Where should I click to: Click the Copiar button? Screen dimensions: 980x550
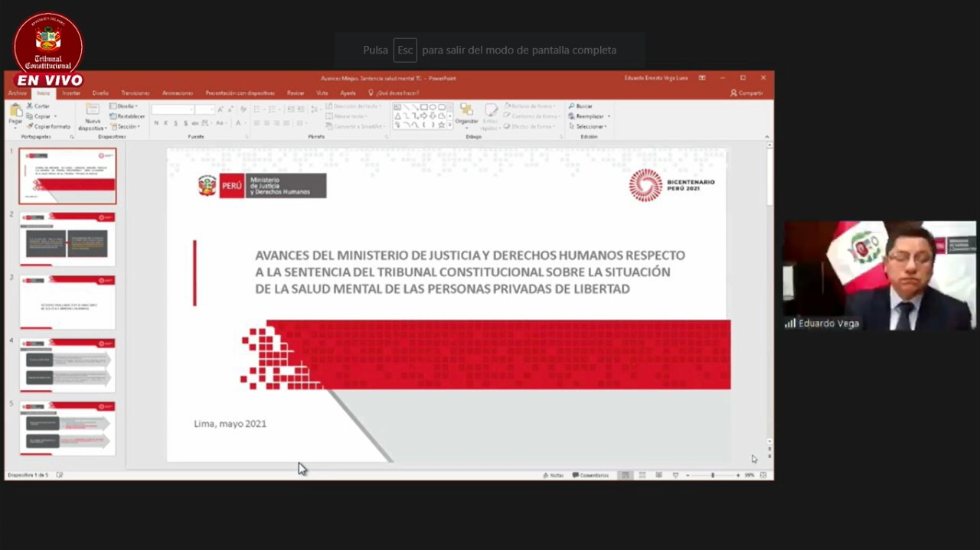(x=38, y=116)
